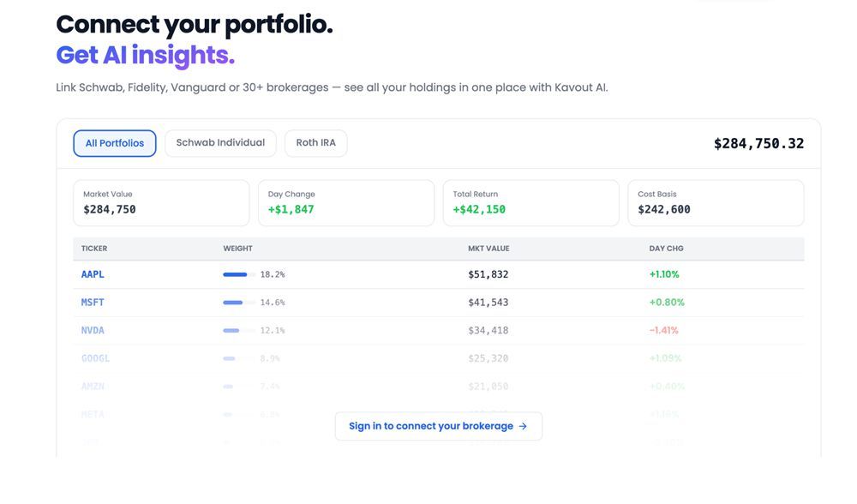
Task: Click the DAY CHG column header
Action: coord(666,249)
